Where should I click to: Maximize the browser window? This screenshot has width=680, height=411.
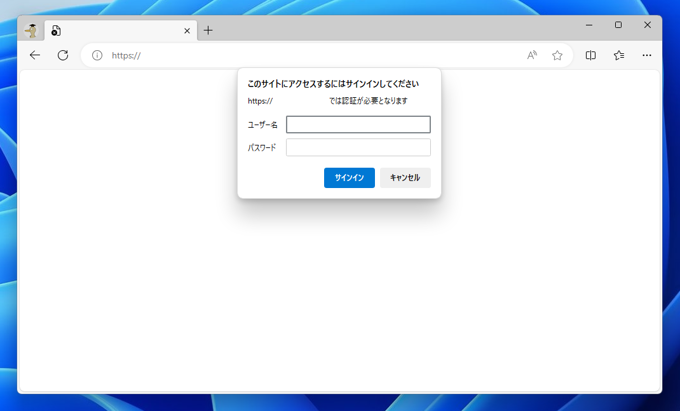pyautogui.click(x=618, y=25)
